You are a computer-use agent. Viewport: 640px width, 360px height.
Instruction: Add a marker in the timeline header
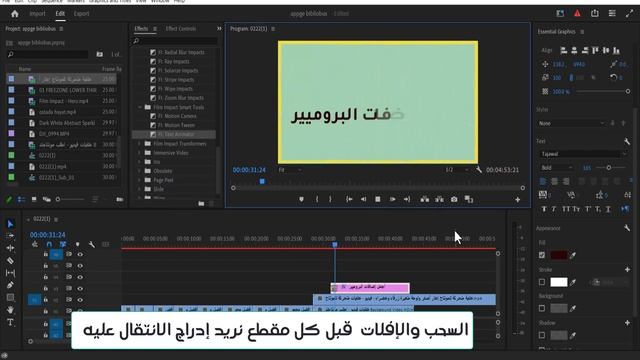pos(78,244)
